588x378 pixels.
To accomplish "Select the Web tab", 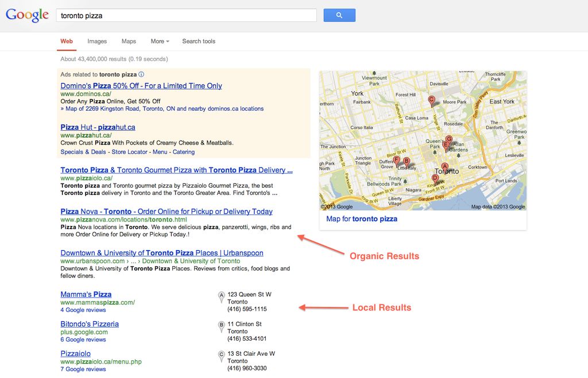I will [67, 41].
